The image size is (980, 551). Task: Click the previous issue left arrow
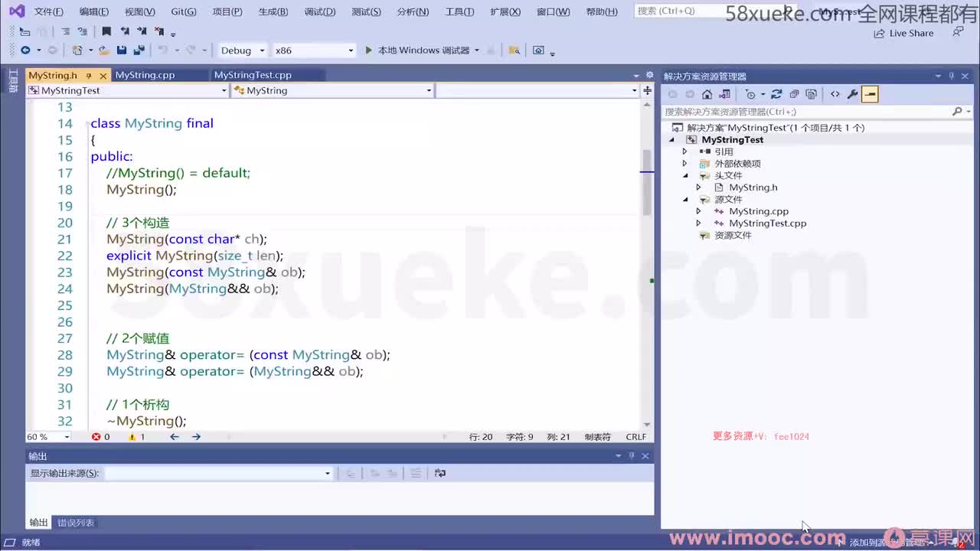(x=175, y=437)
